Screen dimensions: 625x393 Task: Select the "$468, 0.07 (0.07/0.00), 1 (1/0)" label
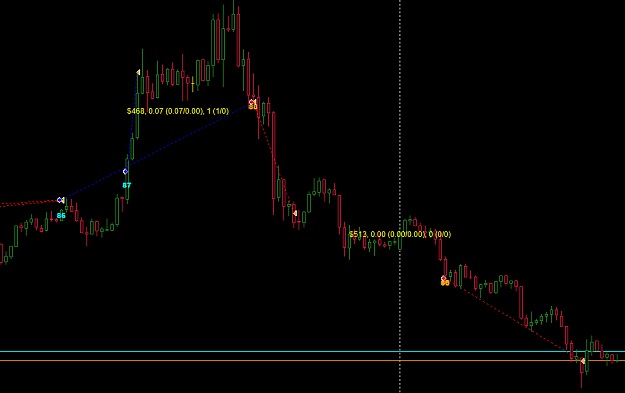(178, 111)
